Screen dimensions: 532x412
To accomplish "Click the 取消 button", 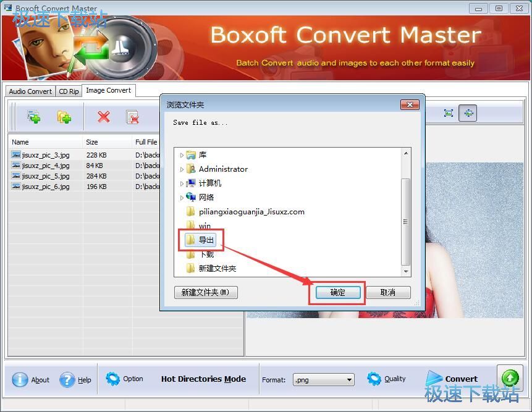I will tap(388, 292).
